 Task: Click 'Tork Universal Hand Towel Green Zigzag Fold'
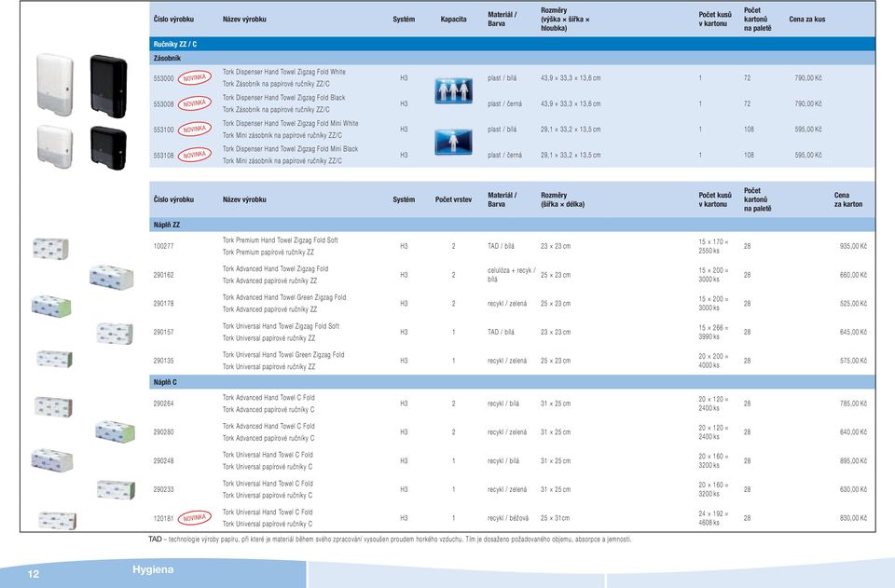(x=283, y=355)
